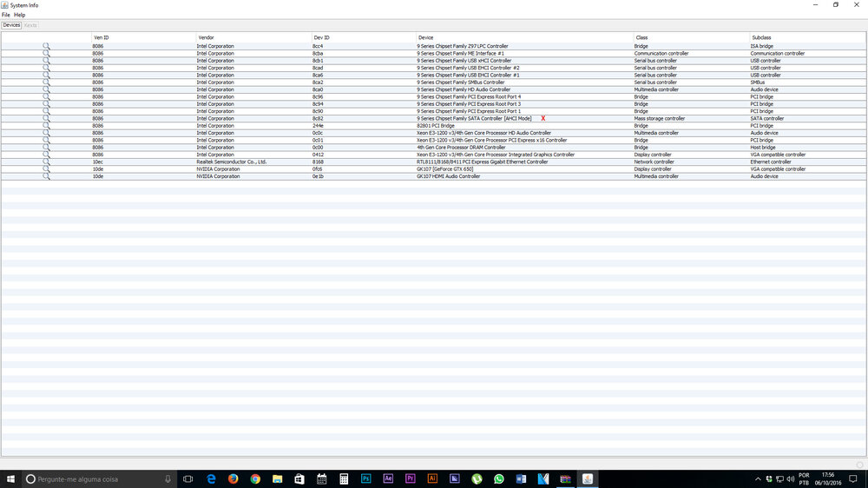Select the Realtek Semiconductor vendor cell
This screenshot has height=488, width=868.
coord(232,162)
